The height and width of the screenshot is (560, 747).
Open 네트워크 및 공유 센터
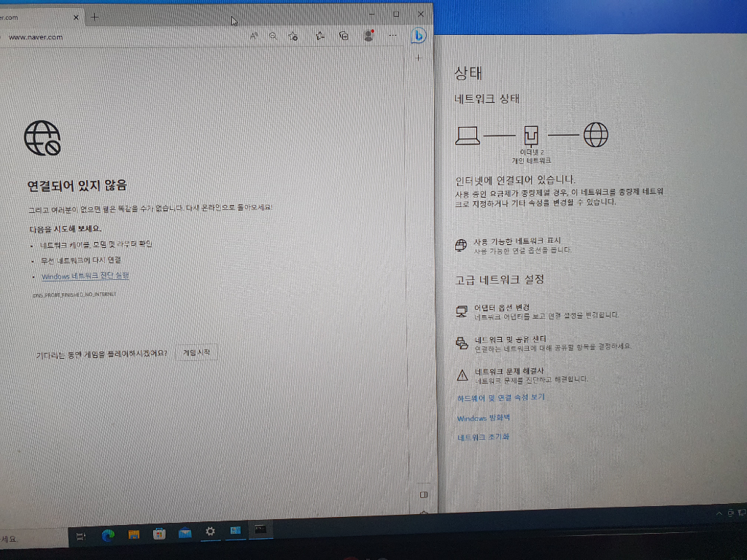[510, 340]
